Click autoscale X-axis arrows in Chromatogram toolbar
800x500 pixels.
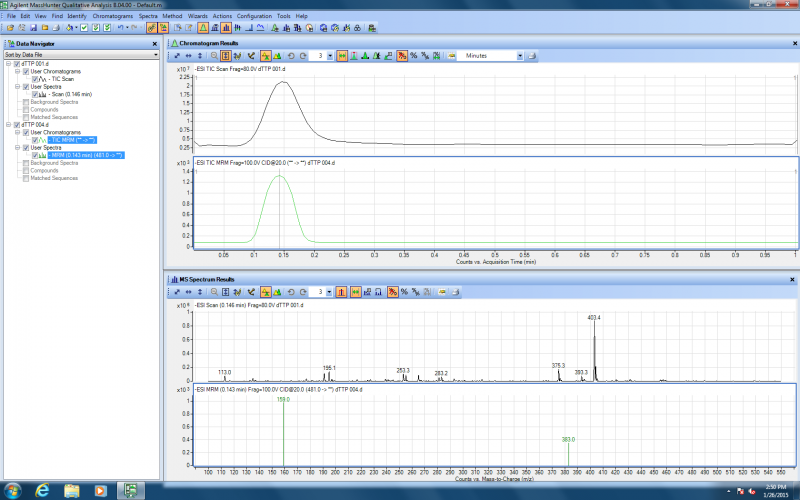point(188,56)
